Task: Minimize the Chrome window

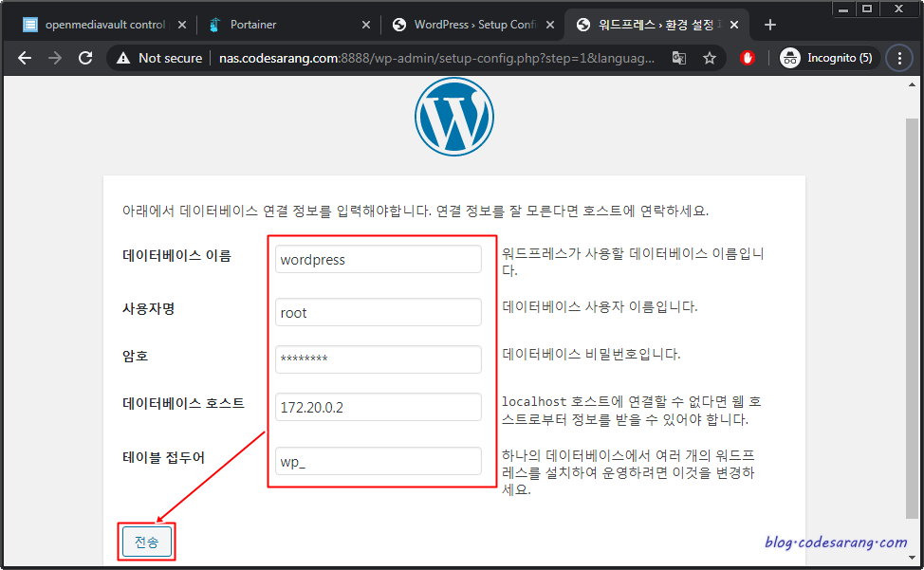Action: 844,9
